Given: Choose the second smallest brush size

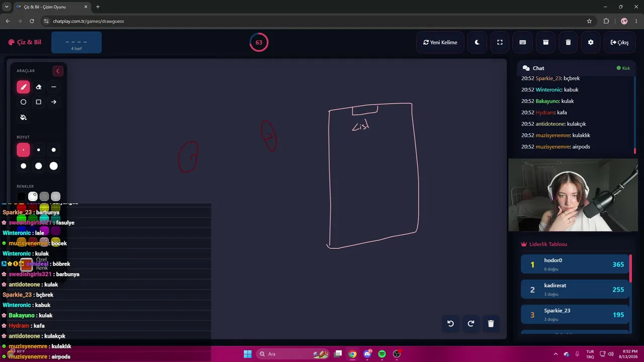Looking at the screenshot, I should [38, 150].
